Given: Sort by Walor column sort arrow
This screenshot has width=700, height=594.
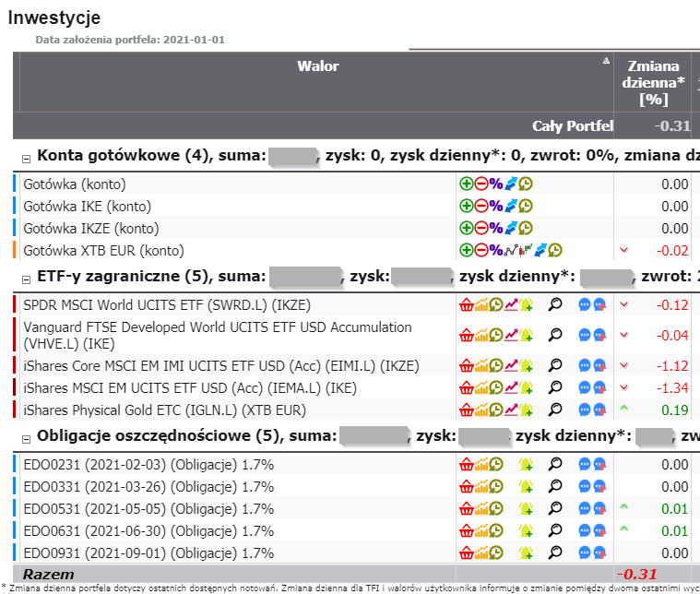Looking at the screenshot, I should (606, 60).
